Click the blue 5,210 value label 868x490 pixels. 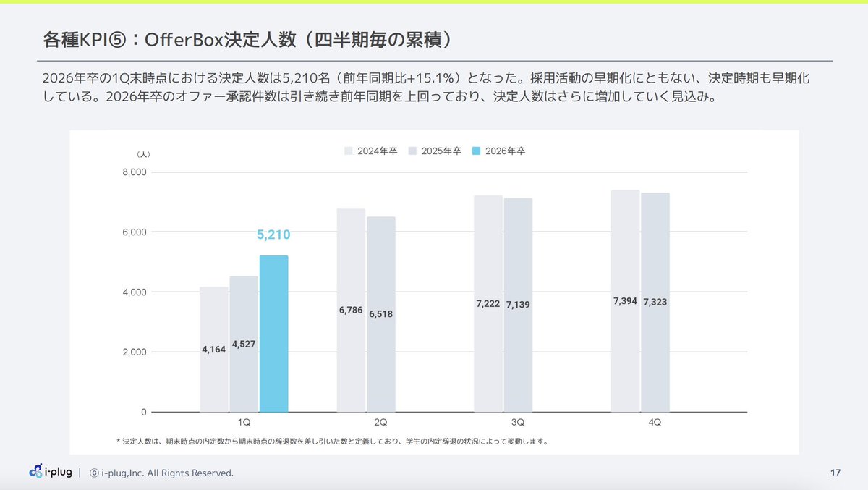pyautogui.click(x=273, y=235)
